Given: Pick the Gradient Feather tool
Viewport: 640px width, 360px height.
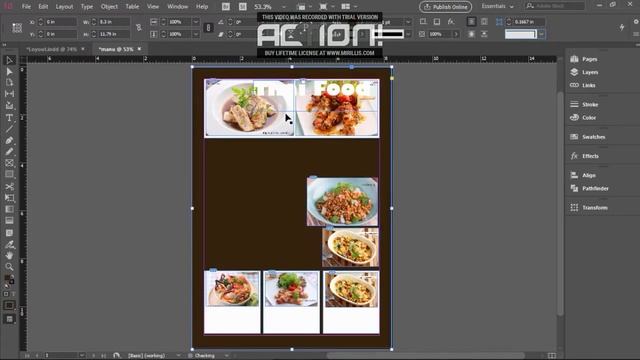Looking at the screenshot, I should coord(9,221).
